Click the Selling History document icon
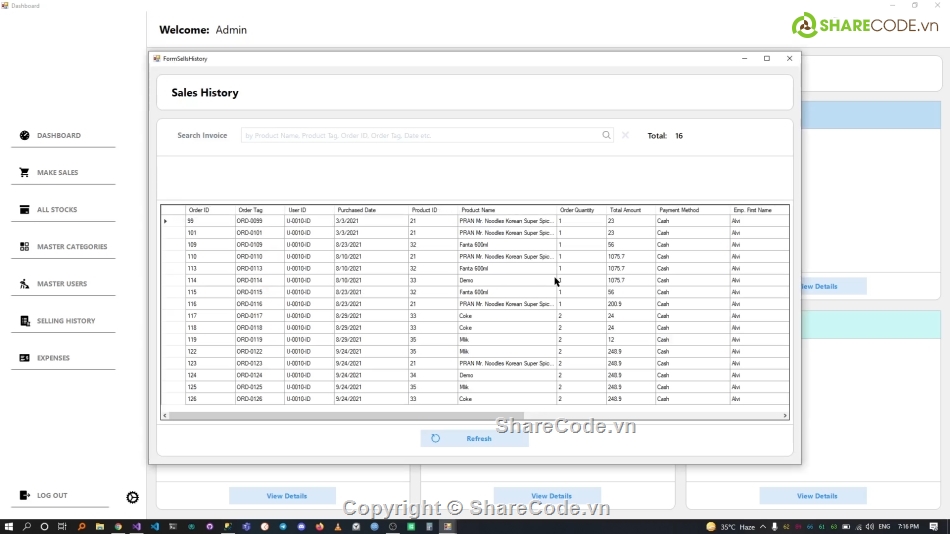950x534 pixels. [24, 321]
